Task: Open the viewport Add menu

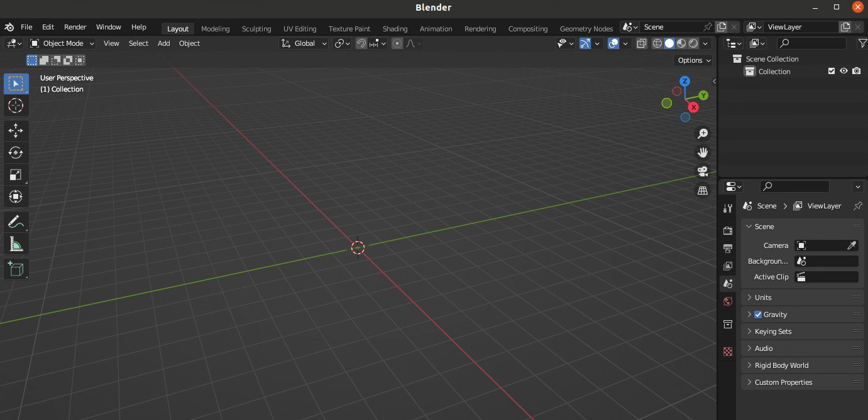Action: coord(163,43)
